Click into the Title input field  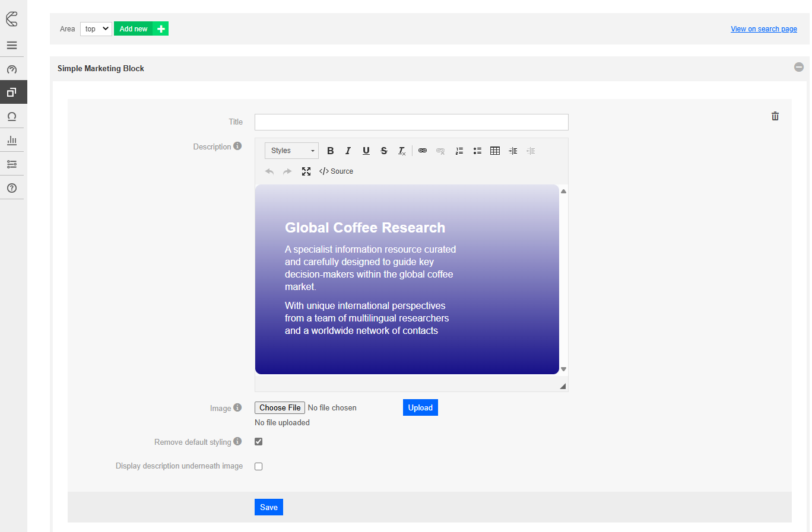(411, 122)
